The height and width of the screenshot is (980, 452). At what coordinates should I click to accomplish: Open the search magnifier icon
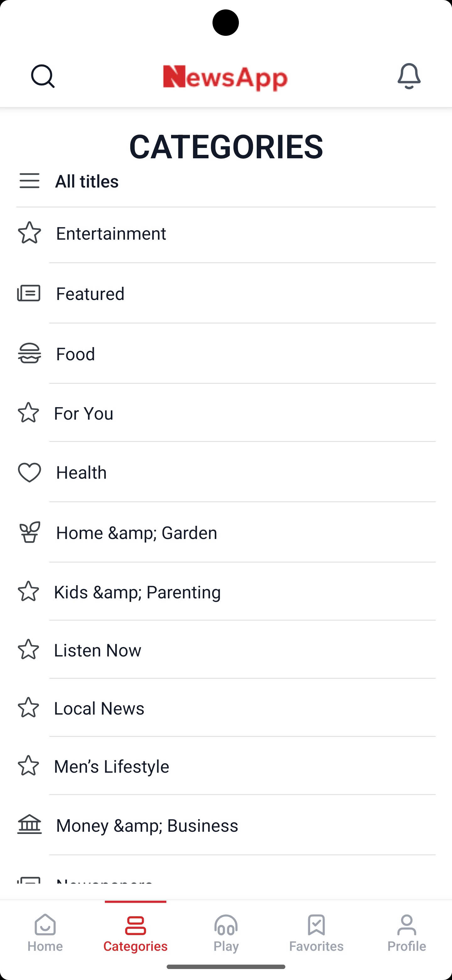click(x=43, y=76)
